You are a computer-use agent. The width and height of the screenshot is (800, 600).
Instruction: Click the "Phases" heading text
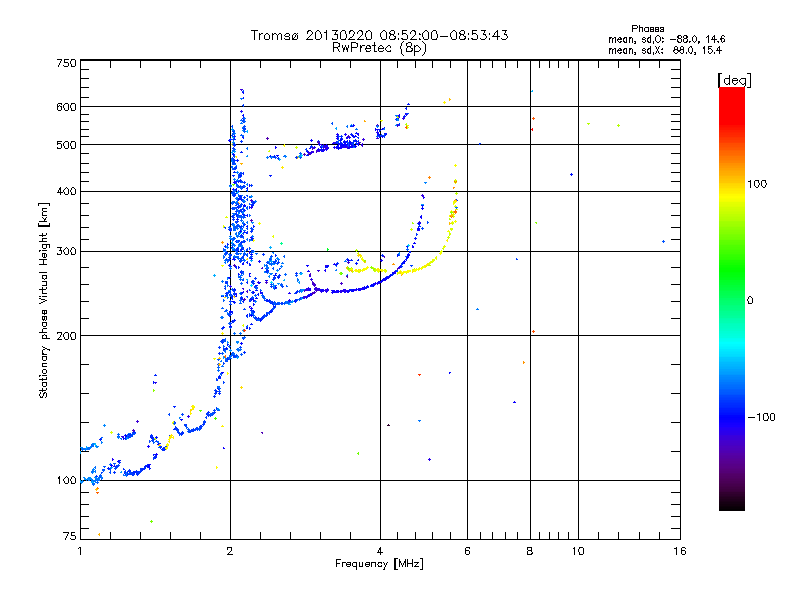[647, 29]
